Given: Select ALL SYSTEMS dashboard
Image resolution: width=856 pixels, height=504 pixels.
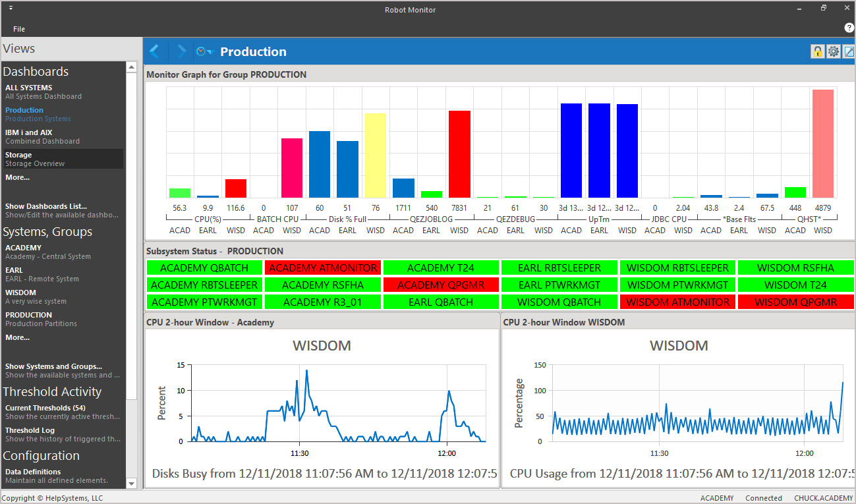Looking at the screenshot, I should [29, 88].
